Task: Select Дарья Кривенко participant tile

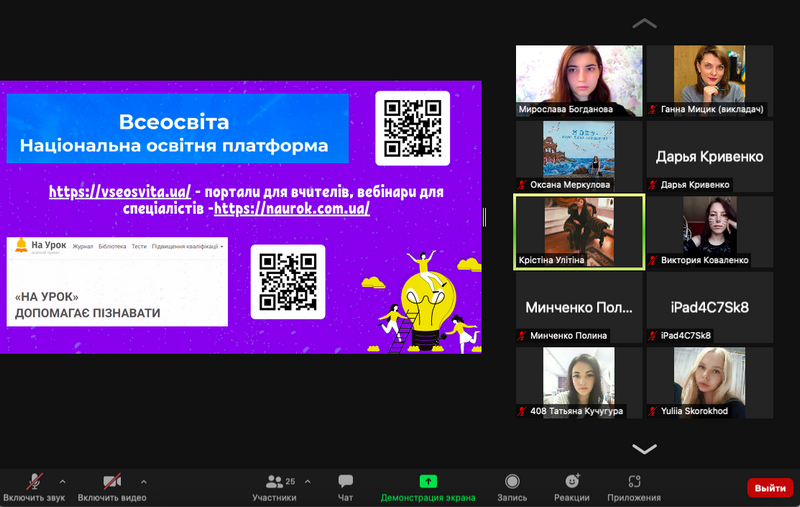Action: 710,156
